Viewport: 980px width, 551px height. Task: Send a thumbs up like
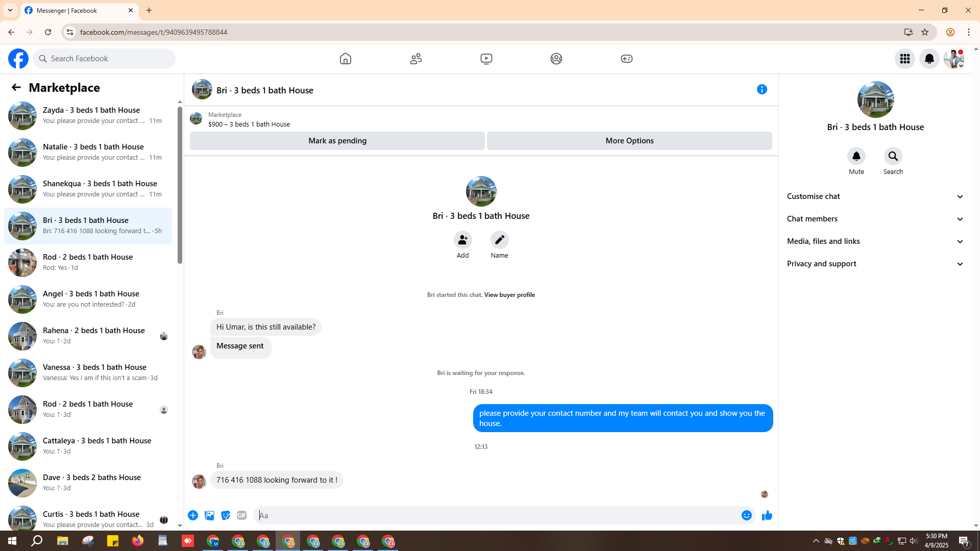767,515
